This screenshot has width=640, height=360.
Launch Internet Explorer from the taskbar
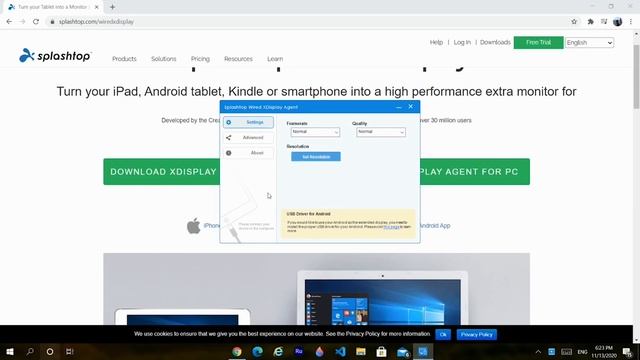click(x=278, y=351)
